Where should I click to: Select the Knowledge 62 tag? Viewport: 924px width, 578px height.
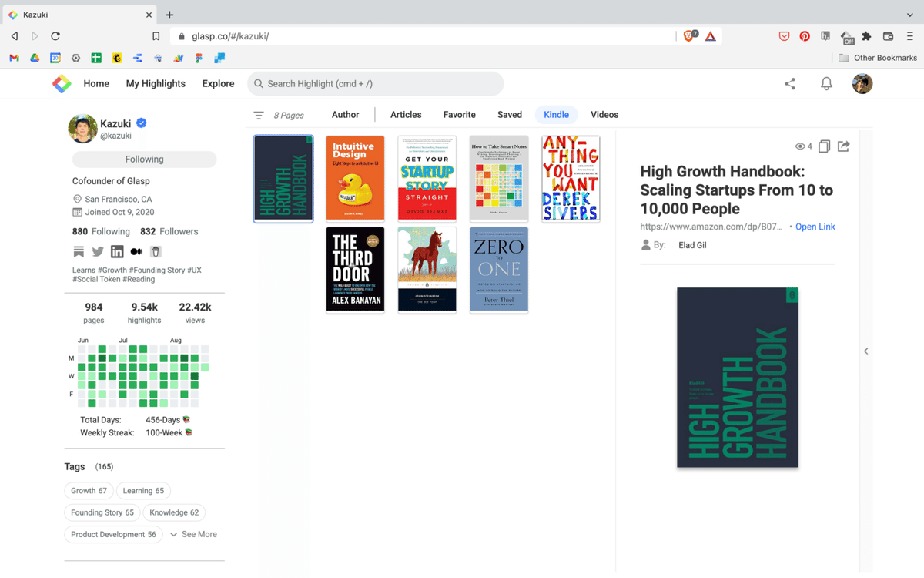coord(174,512)
